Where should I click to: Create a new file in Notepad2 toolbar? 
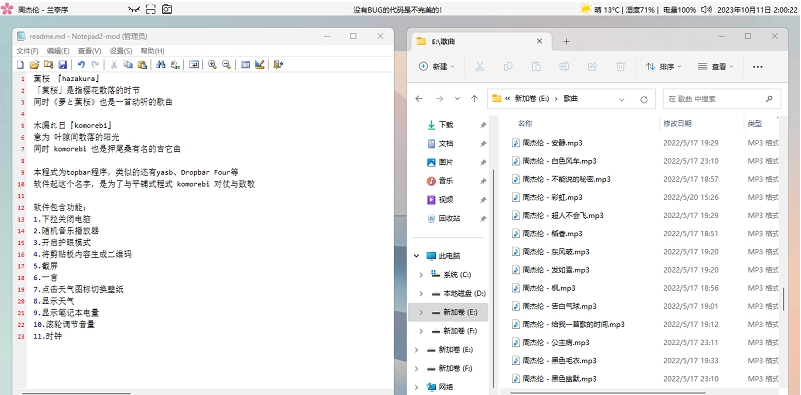(20, 64)
